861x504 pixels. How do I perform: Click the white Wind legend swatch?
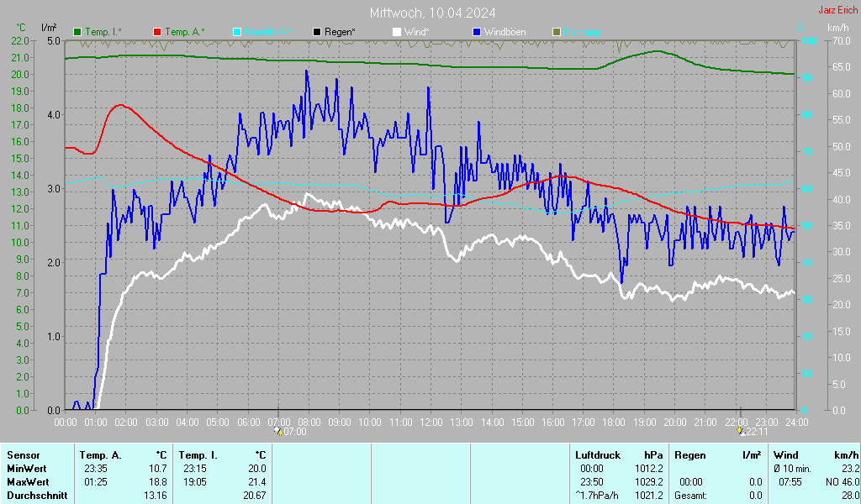point(397,32)
